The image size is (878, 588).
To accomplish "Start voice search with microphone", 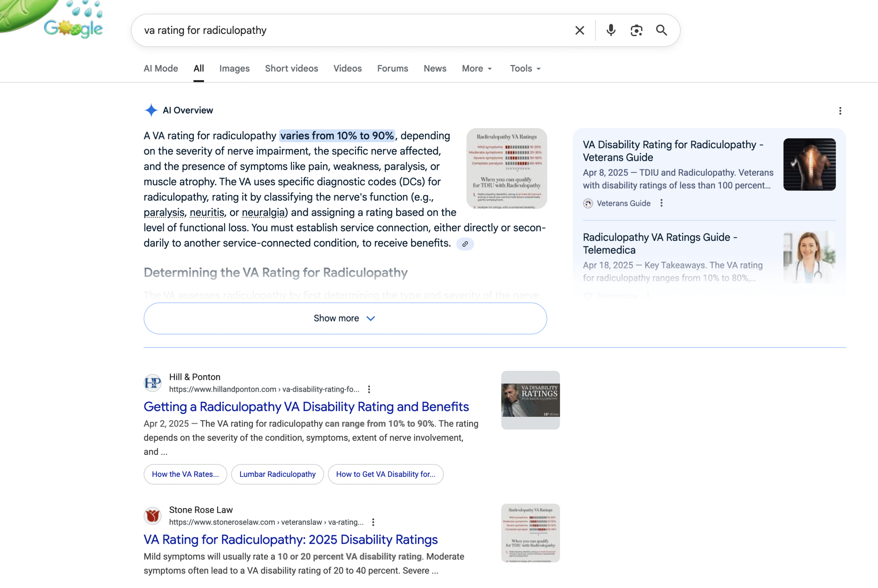I will (x=611, y=31).
